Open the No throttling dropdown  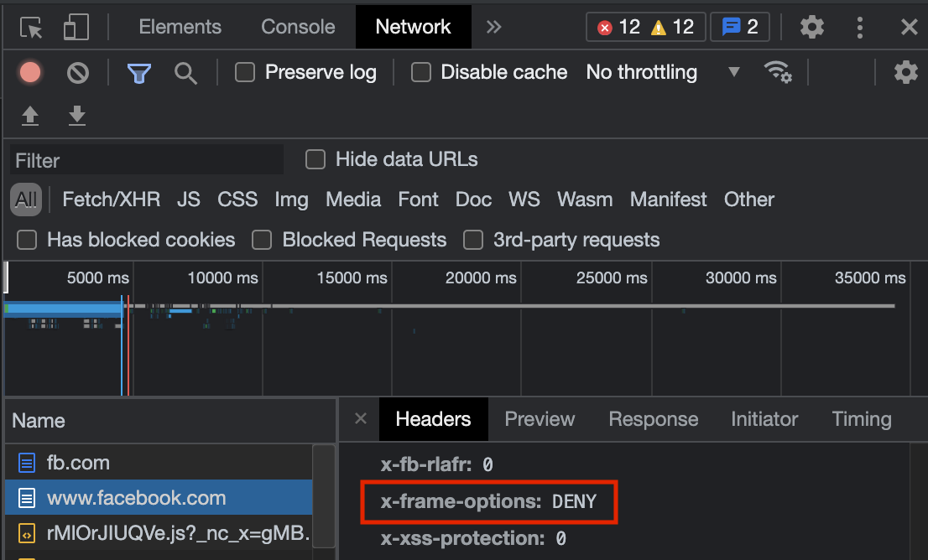[x=663, y=72]
